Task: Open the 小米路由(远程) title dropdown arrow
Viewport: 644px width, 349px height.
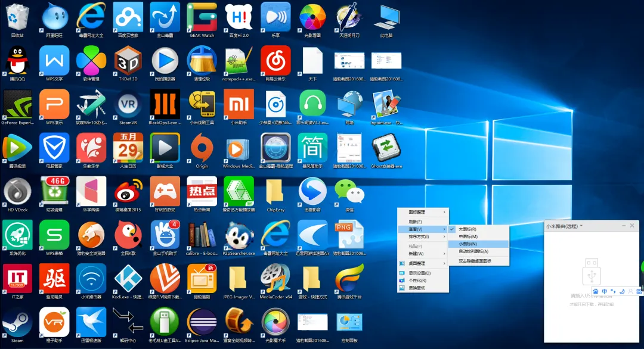Action: pos(581,226)
